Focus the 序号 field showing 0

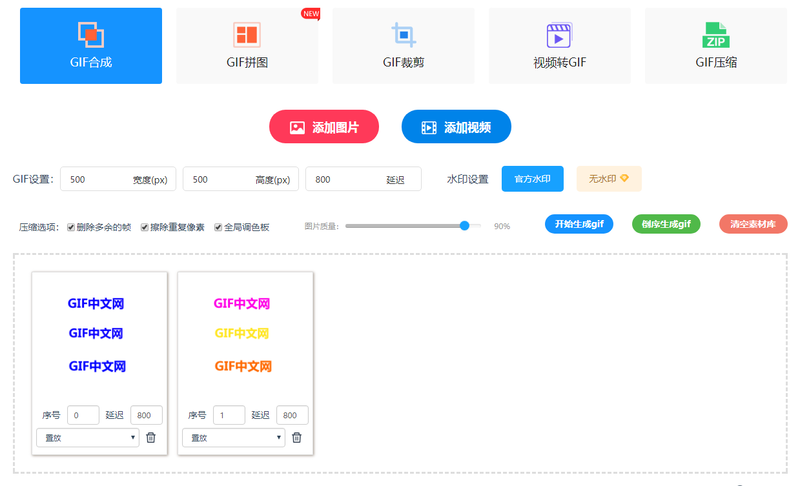(x=83, y=415)
